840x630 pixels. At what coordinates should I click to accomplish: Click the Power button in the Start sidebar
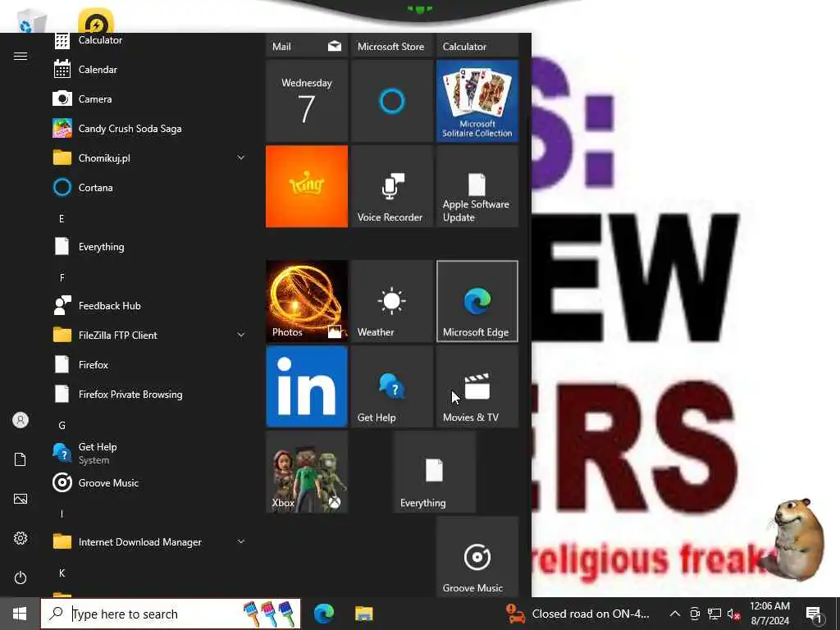(x=21, y=577)
